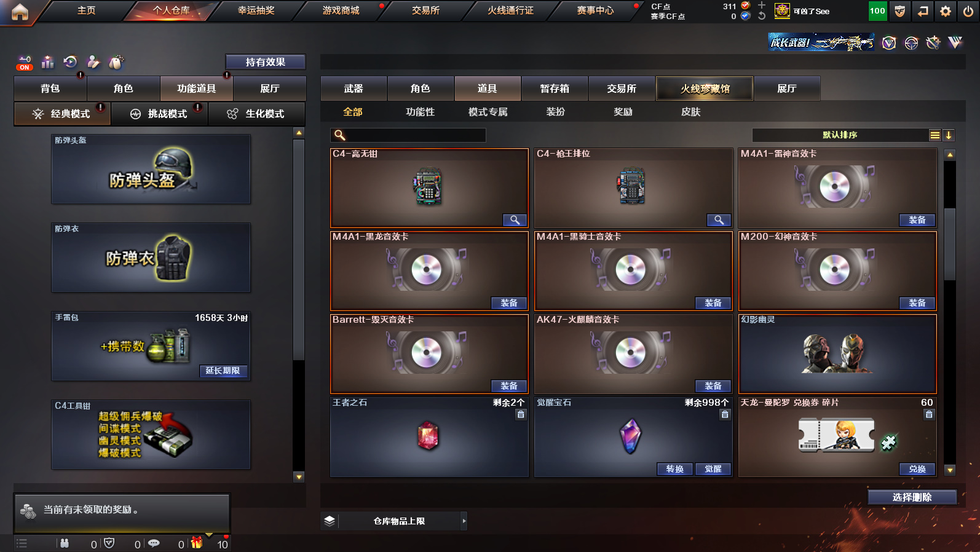The image size is (980, 552).
Task: Select the 挑战模式 tab
Action: (x=159, y=114)
